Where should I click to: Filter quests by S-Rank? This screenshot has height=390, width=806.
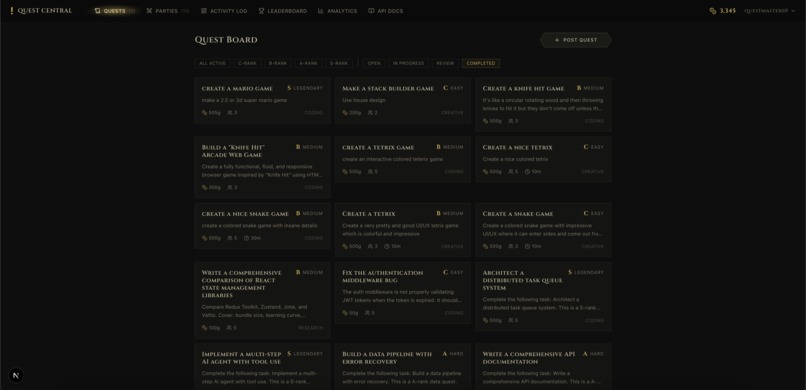[339, 63]
